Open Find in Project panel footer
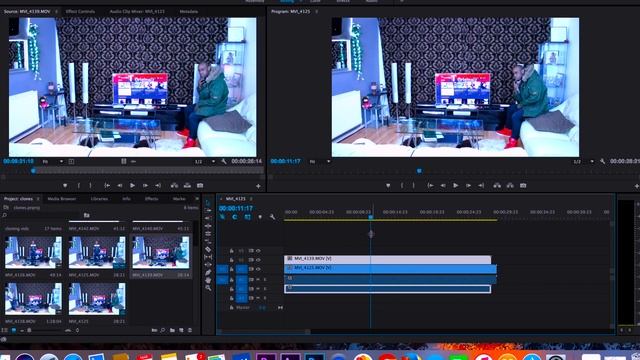This screenshot has width=640, height=360. click(x=162, y=330)
